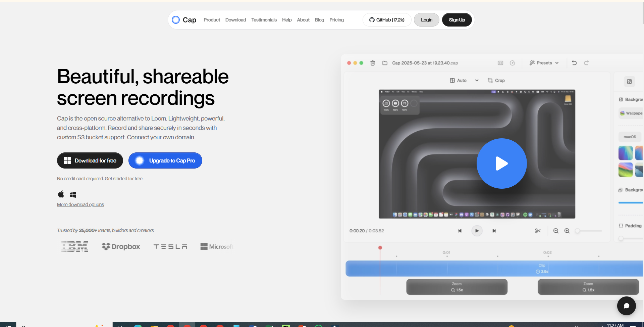Go to Testimonials section
Image resolution: width=644 pixels, height=327 pixels.
[264, 20]
